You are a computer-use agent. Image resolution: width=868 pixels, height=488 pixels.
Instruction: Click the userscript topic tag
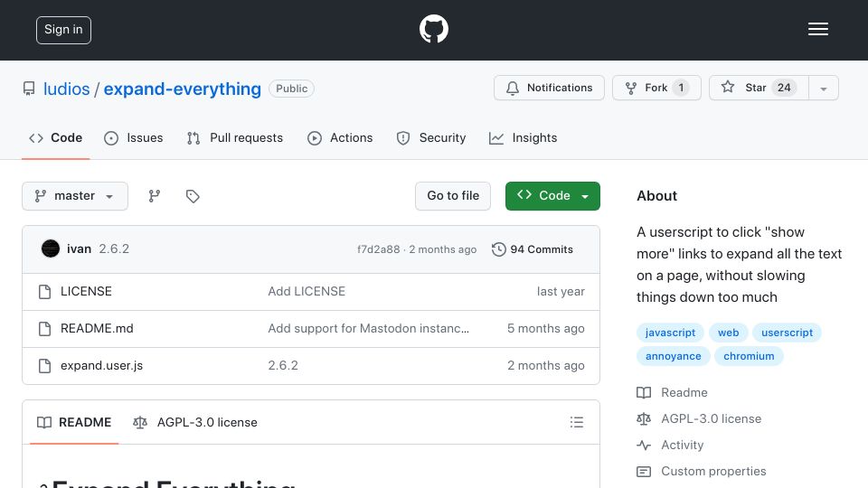[x=787, y=333]
